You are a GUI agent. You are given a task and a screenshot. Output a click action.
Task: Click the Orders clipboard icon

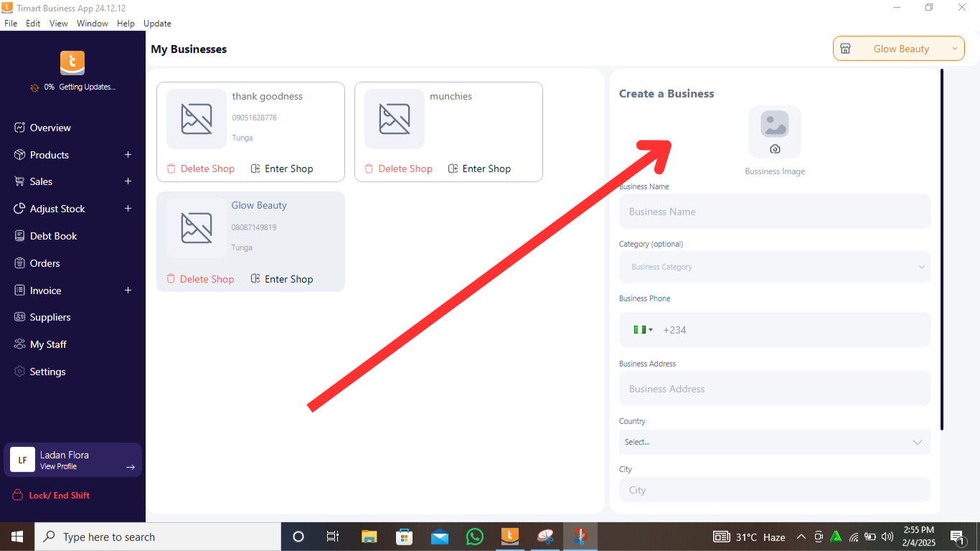pyautogui.click(x=19, y=263)
